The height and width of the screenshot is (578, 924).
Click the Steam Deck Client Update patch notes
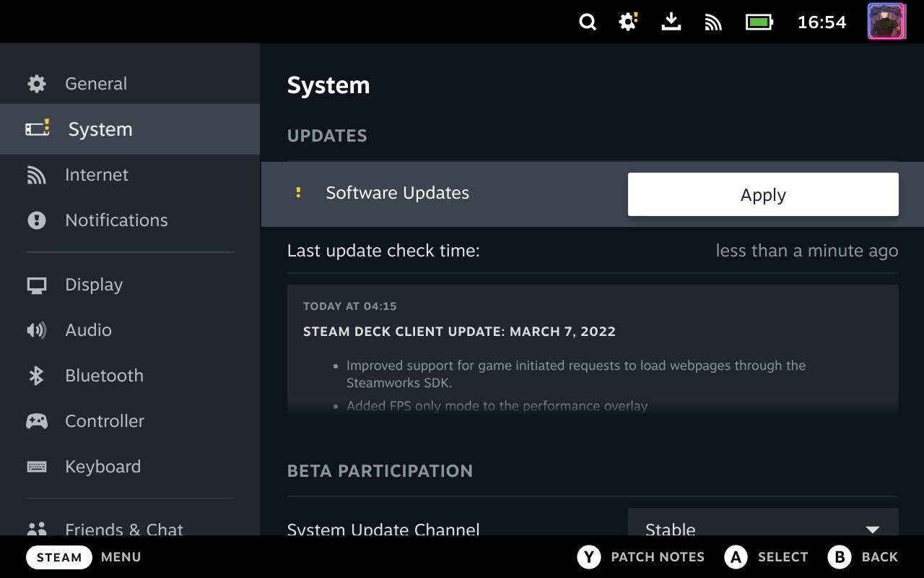(593, 348)
